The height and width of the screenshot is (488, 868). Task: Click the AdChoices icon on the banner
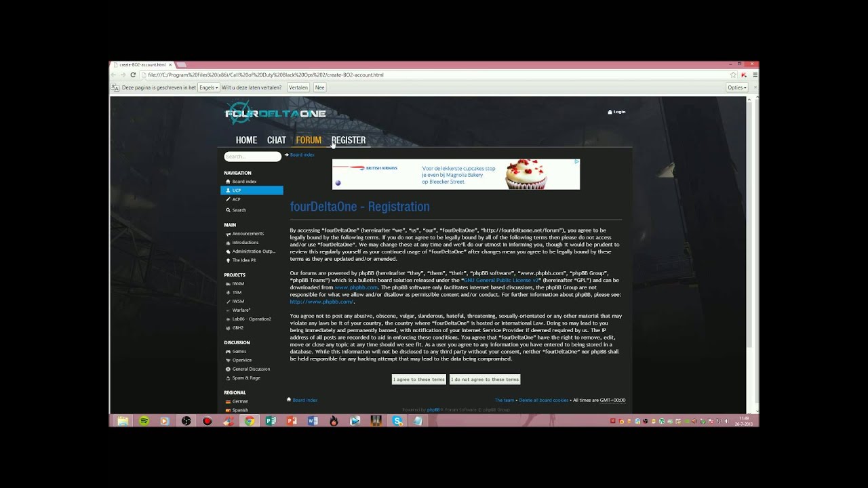(577, 162)
